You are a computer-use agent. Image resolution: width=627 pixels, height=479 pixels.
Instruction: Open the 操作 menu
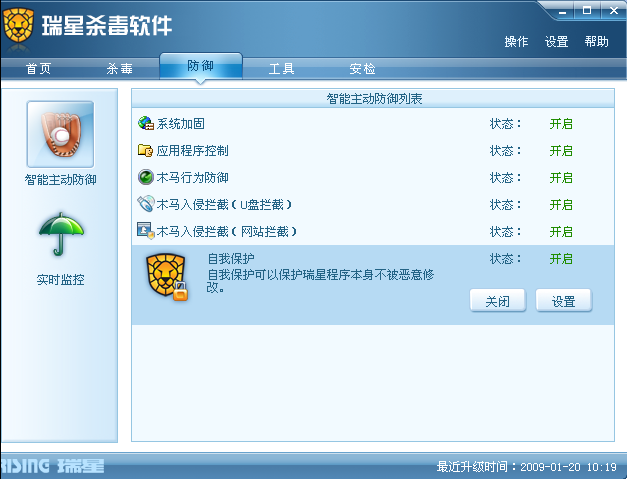[516, 42]
